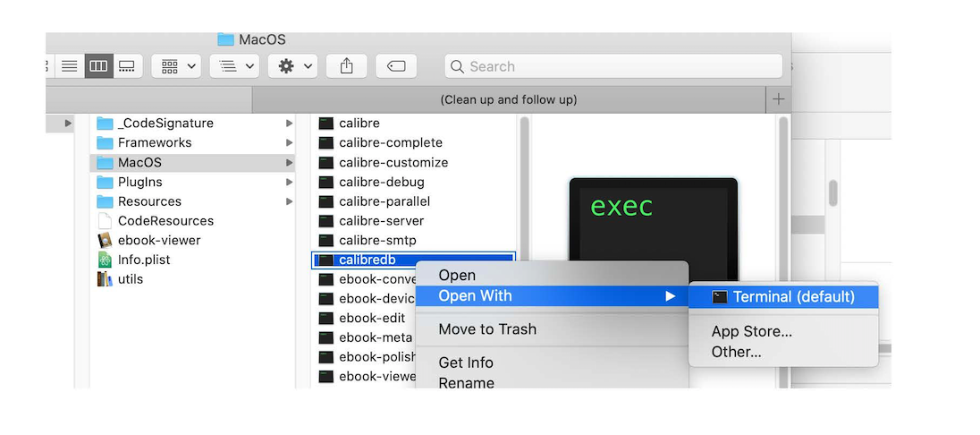Select the (Clean up and follow up) tab
Image resolution: width=980 pixels, height=435 pixels.
(509, 99)
